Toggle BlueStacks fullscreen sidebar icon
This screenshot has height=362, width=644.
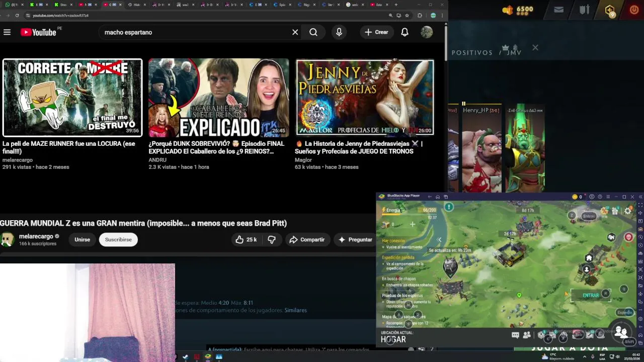640,205
